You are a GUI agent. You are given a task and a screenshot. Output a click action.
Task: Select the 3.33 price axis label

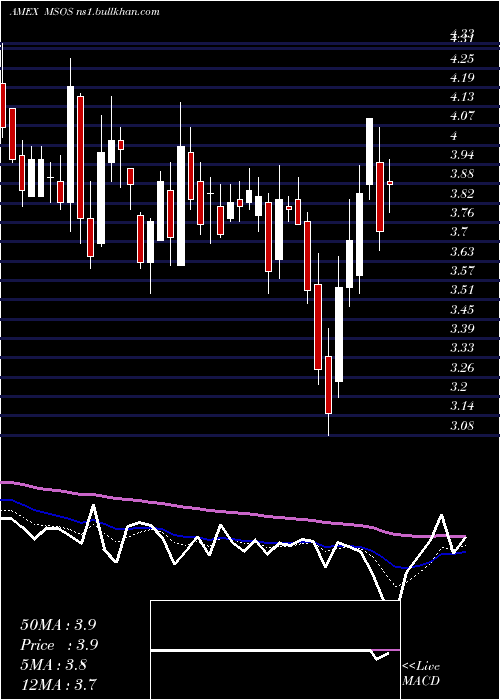[x=462, y=347]
